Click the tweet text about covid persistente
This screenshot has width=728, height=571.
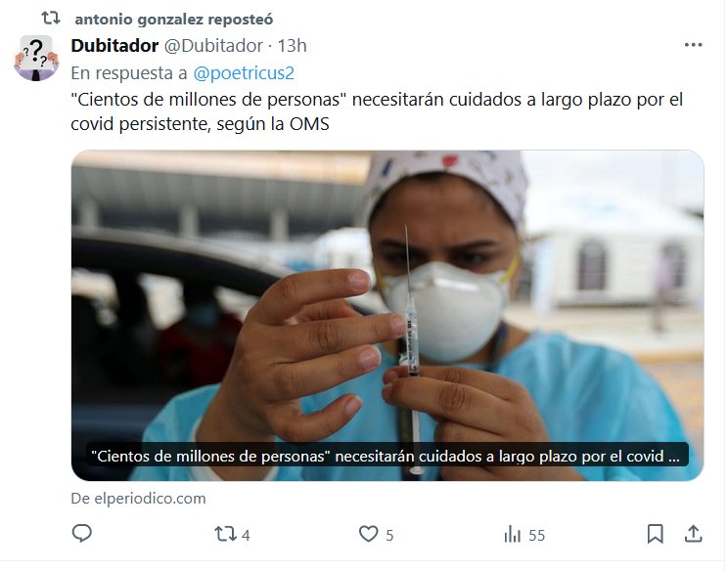[x=377, y=111]
